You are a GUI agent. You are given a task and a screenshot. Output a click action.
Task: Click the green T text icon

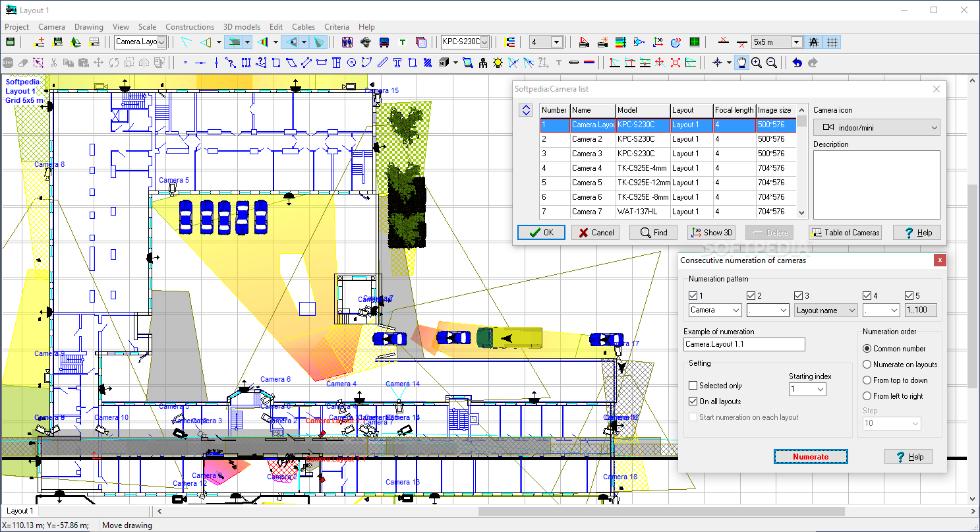[x=403, y=42]
